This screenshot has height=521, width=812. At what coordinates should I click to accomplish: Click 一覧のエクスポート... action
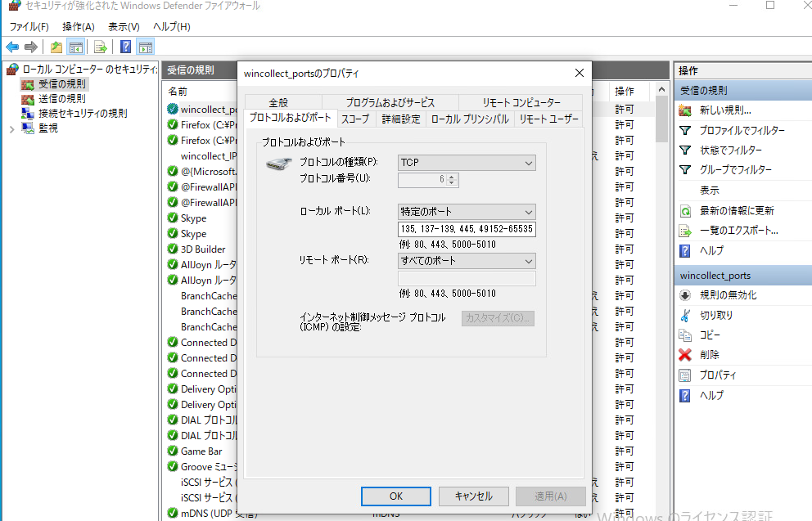(738, 231)
